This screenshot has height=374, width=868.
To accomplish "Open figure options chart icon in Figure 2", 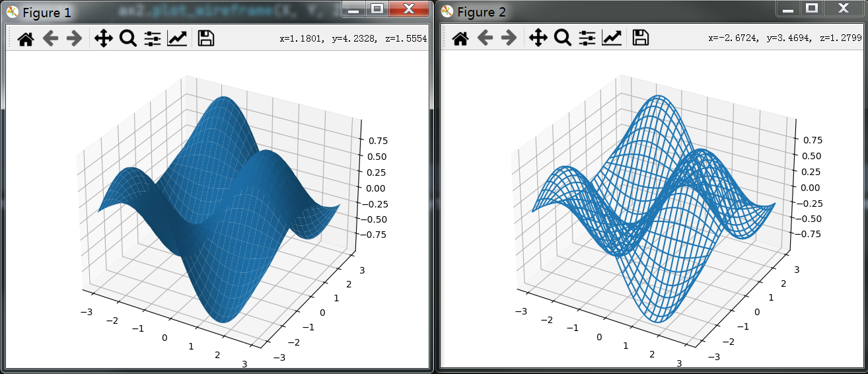I will click(612, 39).
